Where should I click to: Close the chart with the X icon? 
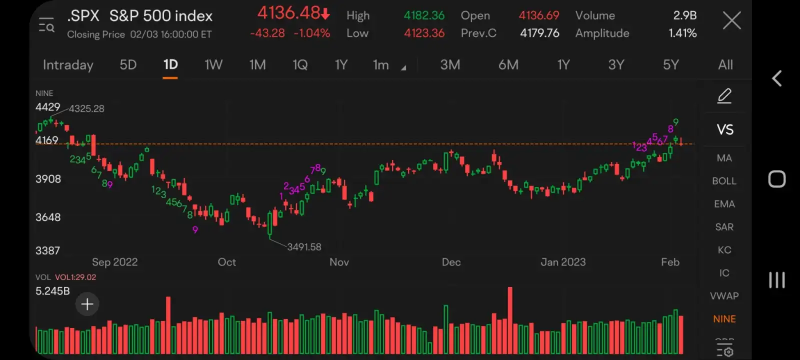732,21
